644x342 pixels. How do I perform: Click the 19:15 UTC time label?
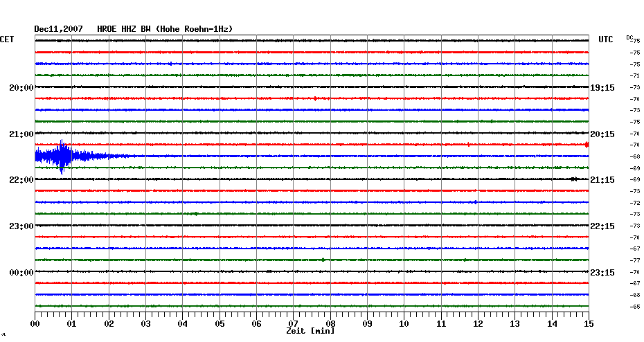click(x=602, y=88)
